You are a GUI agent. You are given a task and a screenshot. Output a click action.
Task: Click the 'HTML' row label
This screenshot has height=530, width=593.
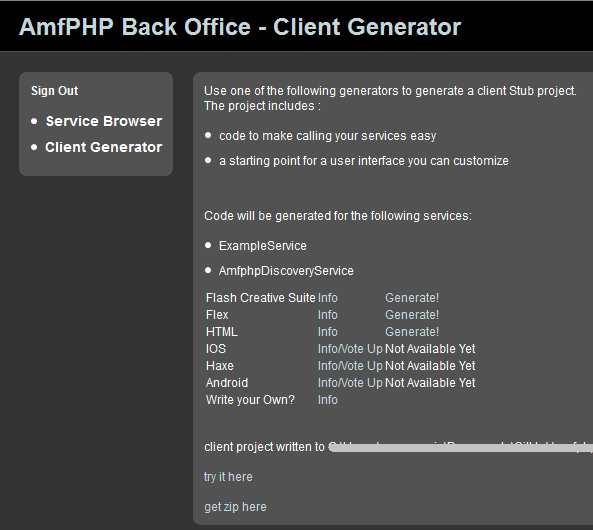coord(222,332)
